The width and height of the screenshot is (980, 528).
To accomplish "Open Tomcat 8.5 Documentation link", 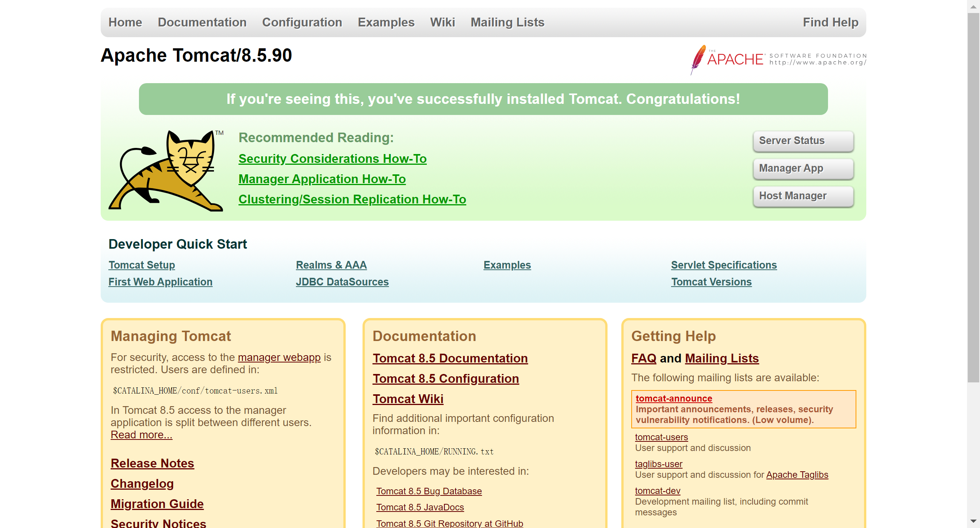I will click(450, 358).
